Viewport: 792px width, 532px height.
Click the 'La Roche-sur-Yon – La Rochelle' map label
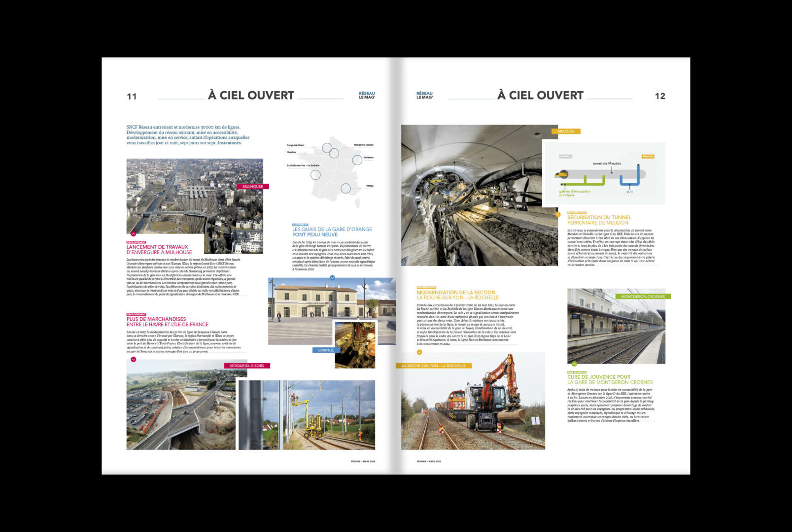pos(304,166)
